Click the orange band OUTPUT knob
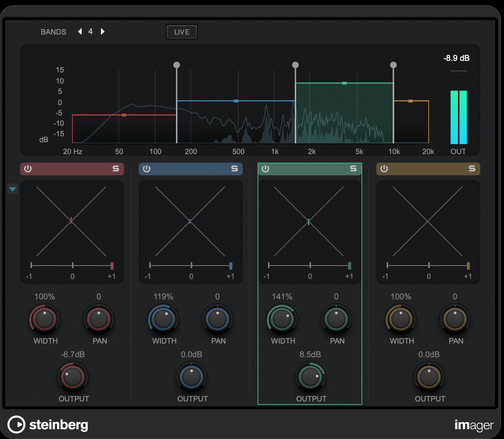Image resolution: width=504 pixels, height=439 pixels. pyautogui.click(x=429, y=377)
